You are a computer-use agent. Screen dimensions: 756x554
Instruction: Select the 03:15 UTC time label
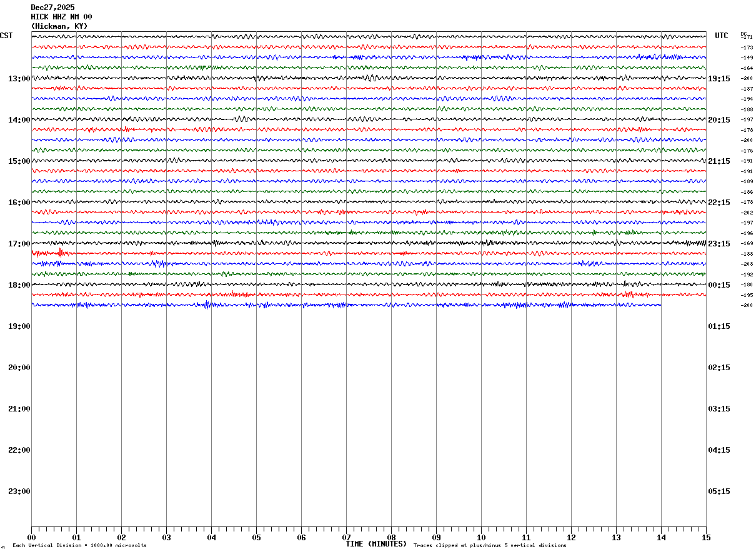719,409
